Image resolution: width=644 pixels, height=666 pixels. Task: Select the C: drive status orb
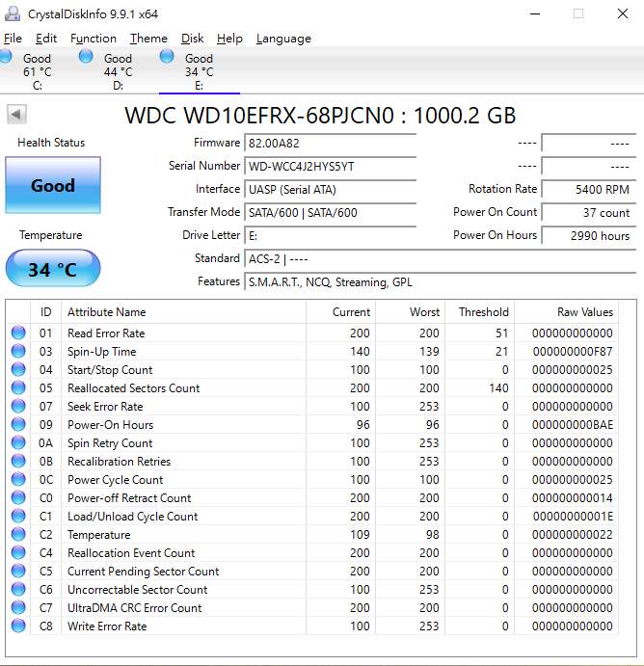click(x=5, y=57)
